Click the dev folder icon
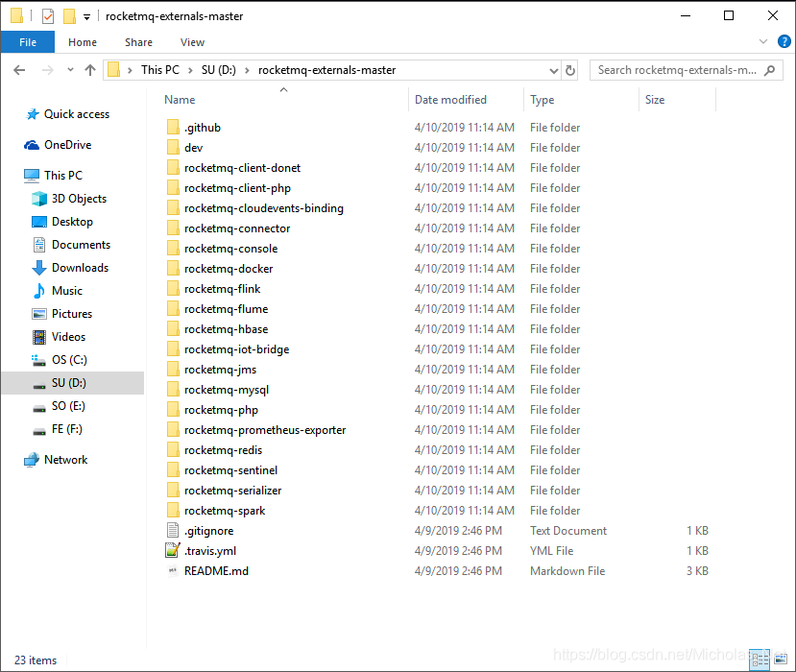The width and height of the screenshot is (796, 672). 173,148
